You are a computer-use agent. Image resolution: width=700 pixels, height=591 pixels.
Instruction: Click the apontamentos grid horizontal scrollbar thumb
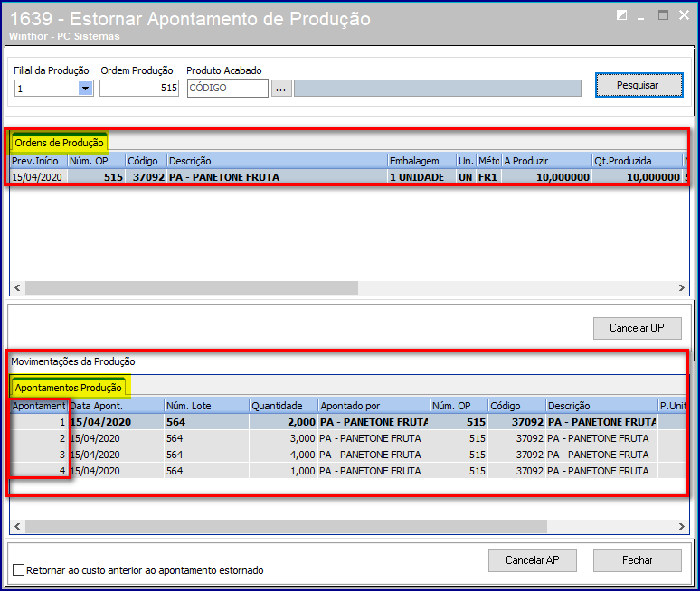click(286, 526)
